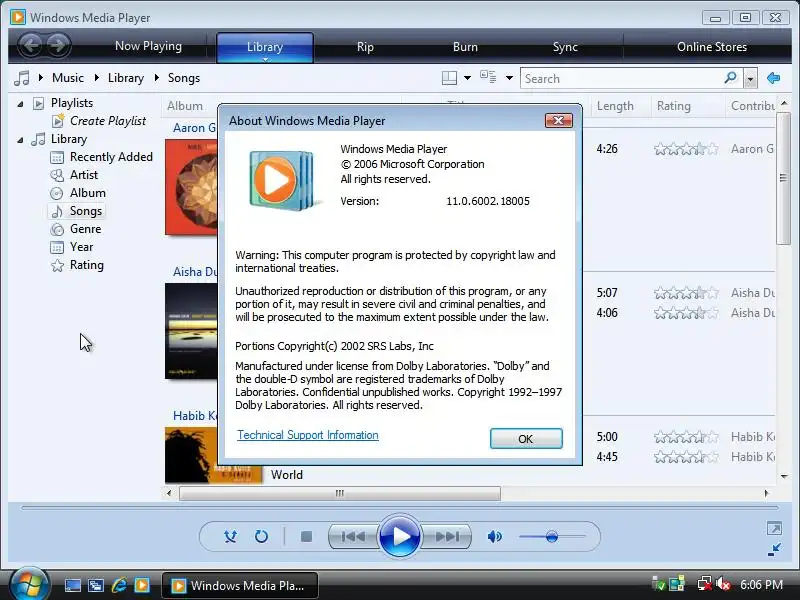The width and height of the screenshot is (800, 600).
Task: Switch to the Rip tab
Action: (365, 47)
